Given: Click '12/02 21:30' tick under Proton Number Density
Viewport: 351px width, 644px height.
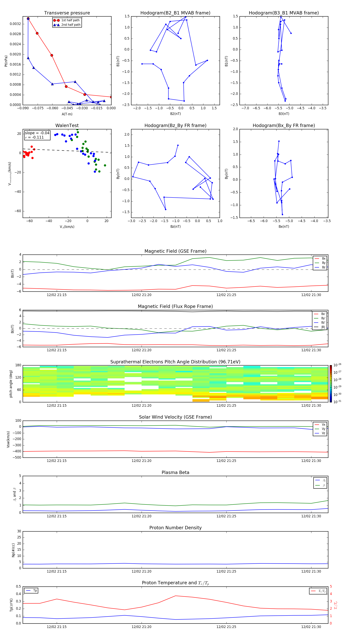Looking at the screenshot, I should pos(311,571).
